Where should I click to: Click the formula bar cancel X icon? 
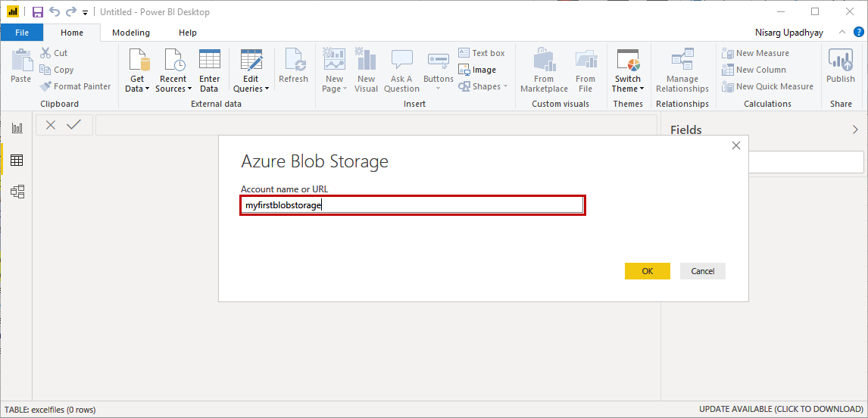[51, 125]
